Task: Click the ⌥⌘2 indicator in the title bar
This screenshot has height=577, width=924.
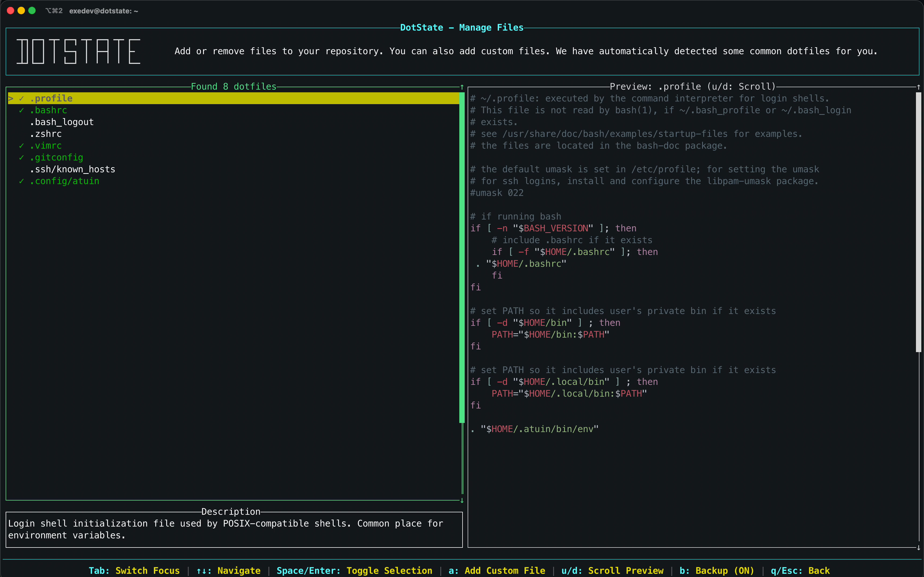Action: point(54,11)
